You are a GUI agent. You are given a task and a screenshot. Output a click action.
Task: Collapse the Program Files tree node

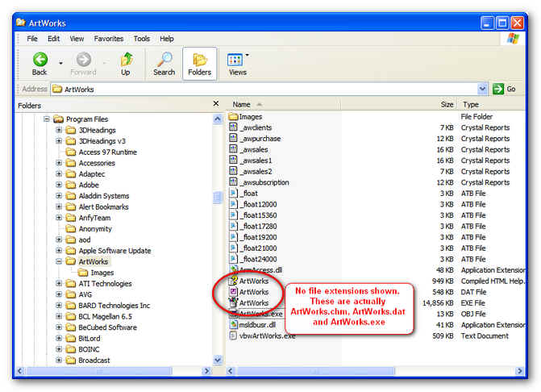click(47, 119)
